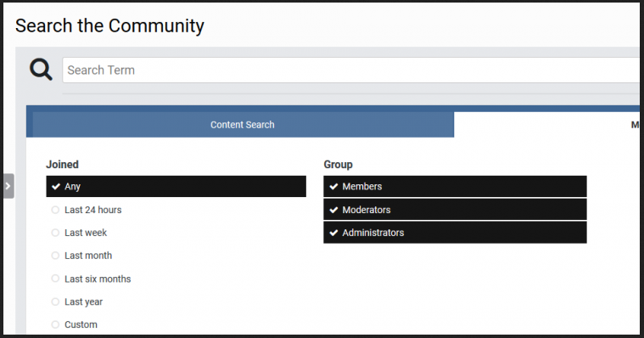The image size is (644, 338).
Task: Select Last 24 hours radio button
Action: click(87, 210)
